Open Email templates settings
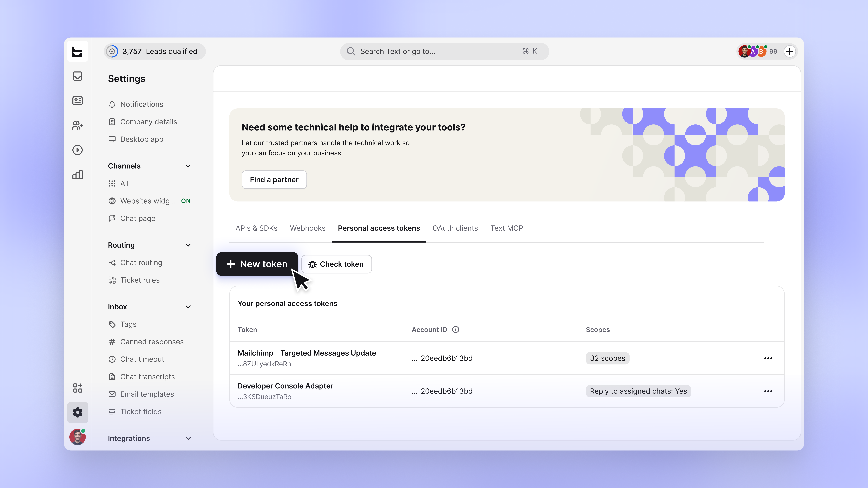This screenshot has width=868, height=488. 147,394
